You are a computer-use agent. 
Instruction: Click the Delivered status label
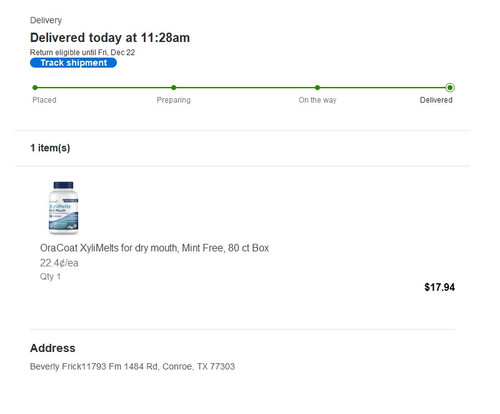coord(436,100)
